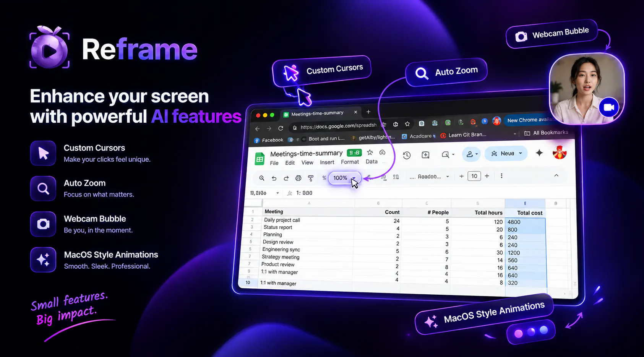Viewport: 644px width, 357px height.
Task: Click the green Google Sheets home logo
Action: 260,159
